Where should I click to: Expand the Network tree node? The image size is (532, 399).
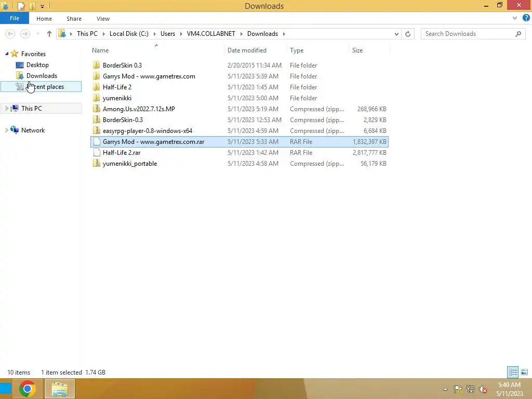click(x=7, y=130)
